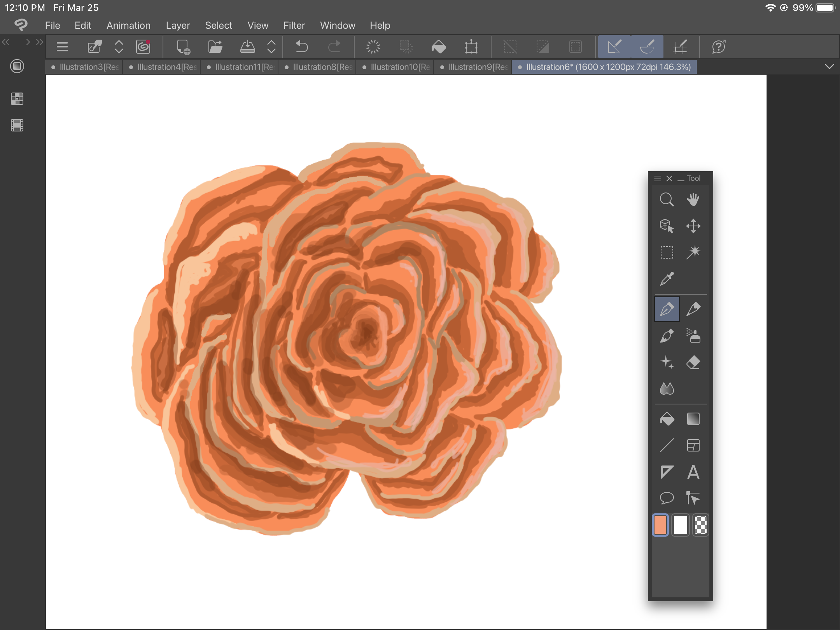Select the Eraser tool in Tool palette
The image size is (840, 630).
(693, 362)
